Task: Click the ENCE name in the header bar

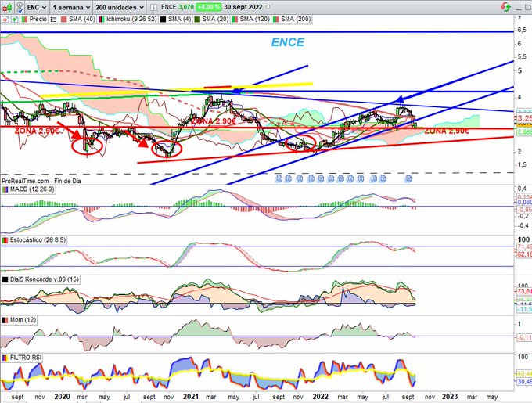Action: tap(168, 7)
